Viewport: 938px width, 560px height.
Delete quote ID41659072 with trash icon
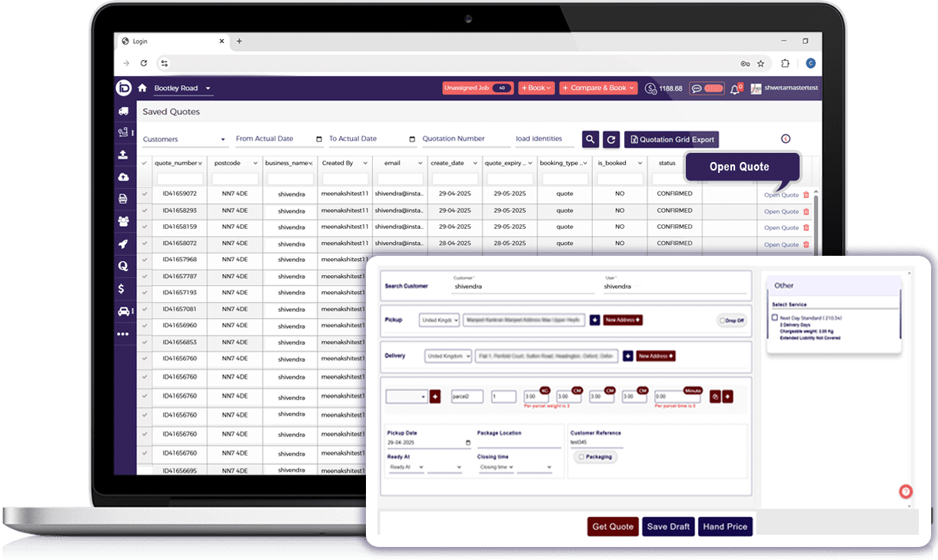pyautogui.click(x=807, y=195)
